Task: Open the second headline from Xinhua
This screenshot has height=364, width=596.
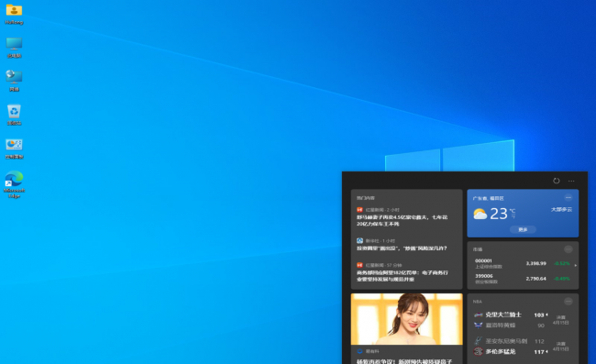Action: coord(402,248)
